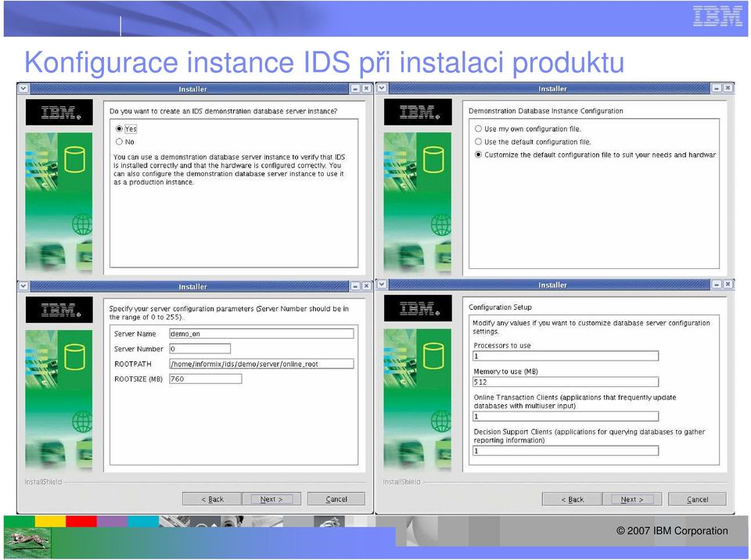The width and height of the screenshot is (751, 560).
Task: Click the 'Memory to use (MB)' field
Action: pos(566,382)
